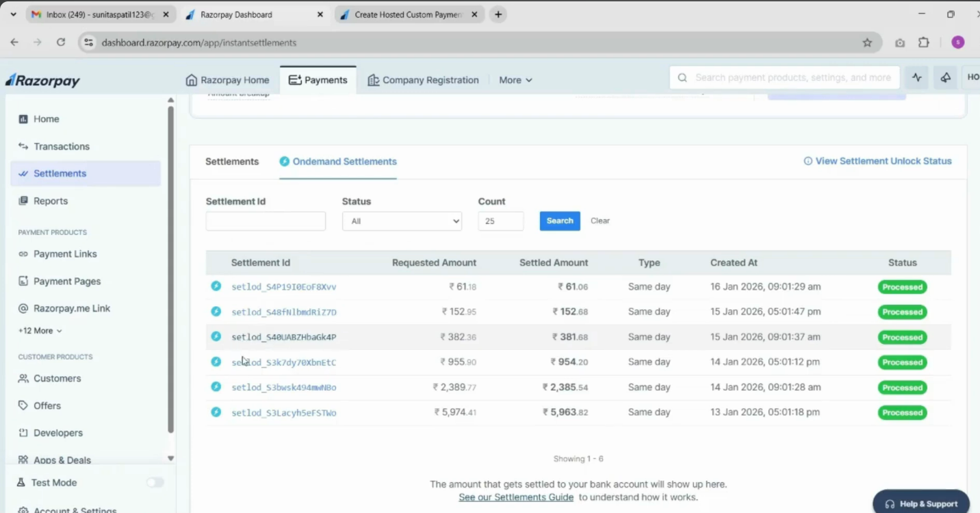Click the site info icon in address bar
980x513 pixels.
pyautogui.click(x=88, y=42)
